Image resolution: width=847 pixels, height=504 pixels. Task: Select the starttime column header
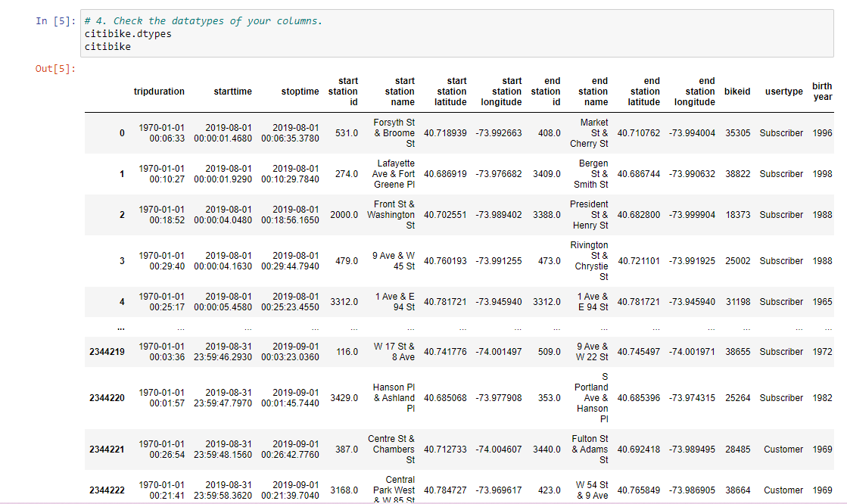232,91
